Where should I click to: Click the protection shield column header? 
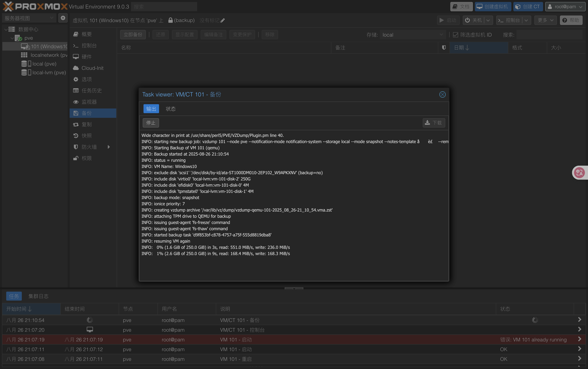pos(444,48)
